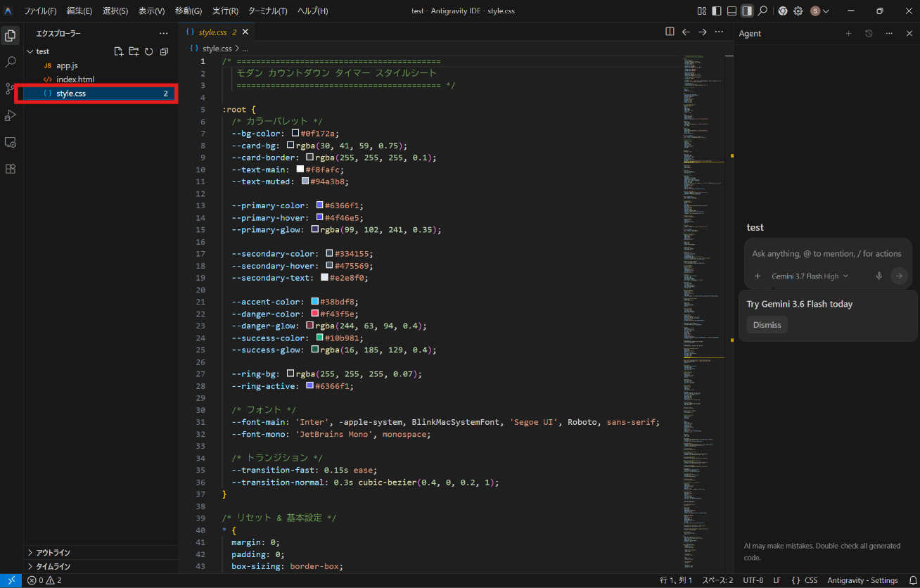
Task: Open errors and warnings count in status bar
Action: (44, 580)
